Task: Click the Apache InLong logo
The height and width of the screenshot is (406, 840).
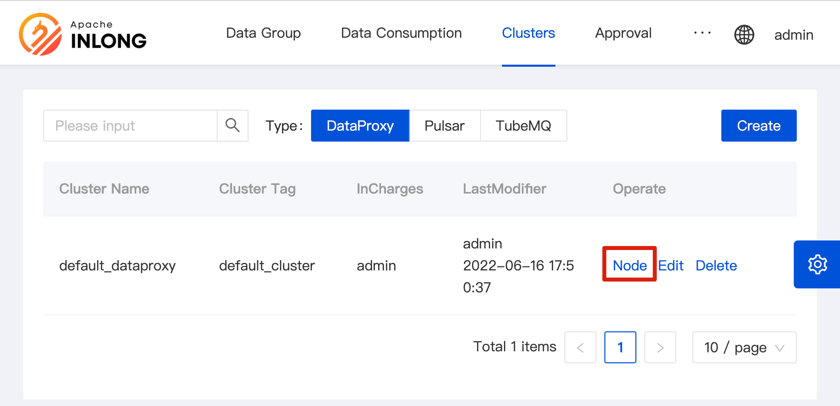Action: [83, 34]
